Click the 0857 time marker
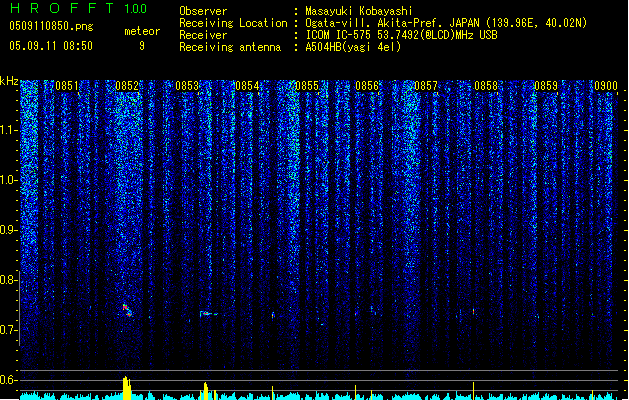The height and width of the screenshot is (400, 629). click(x=426, y=86)
